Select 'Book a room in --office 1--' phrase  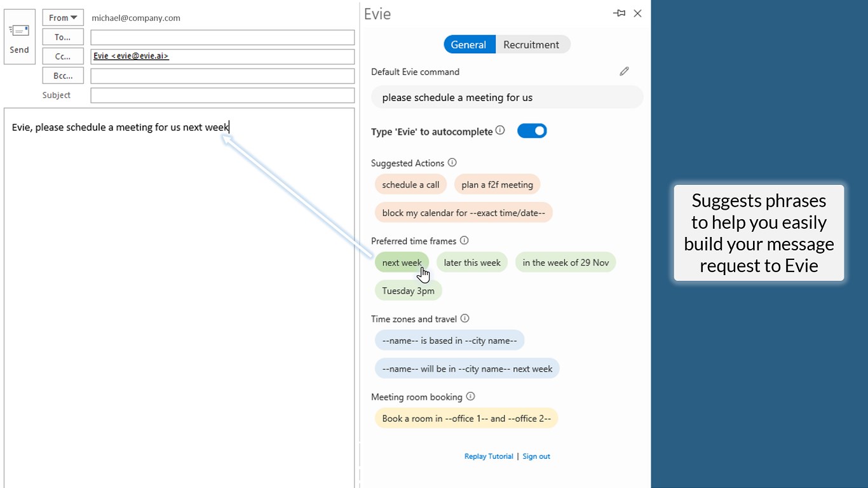pyautogui.click(x=466, y=419)
